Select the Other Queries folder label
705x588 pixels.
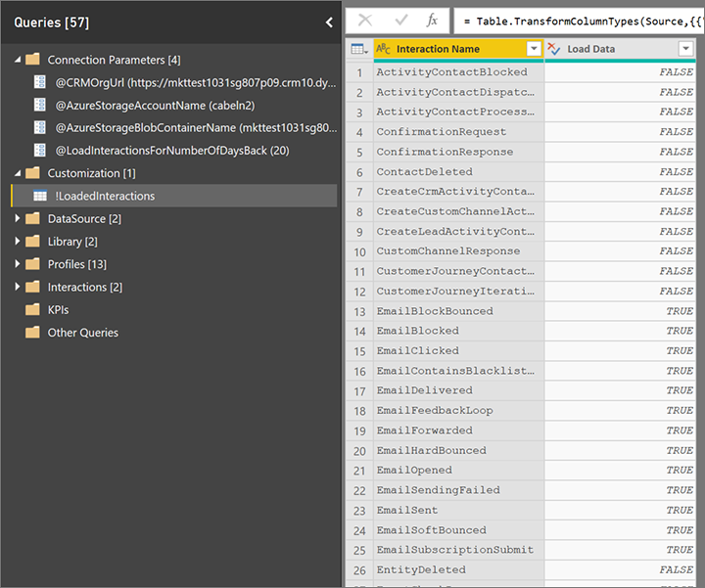tap(83, 333)
